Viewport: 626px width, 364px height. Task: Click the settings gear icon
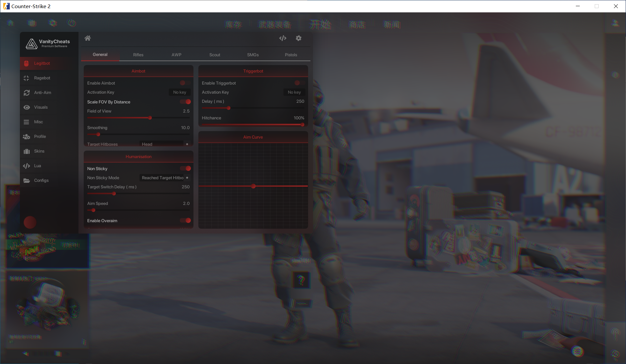298,38
